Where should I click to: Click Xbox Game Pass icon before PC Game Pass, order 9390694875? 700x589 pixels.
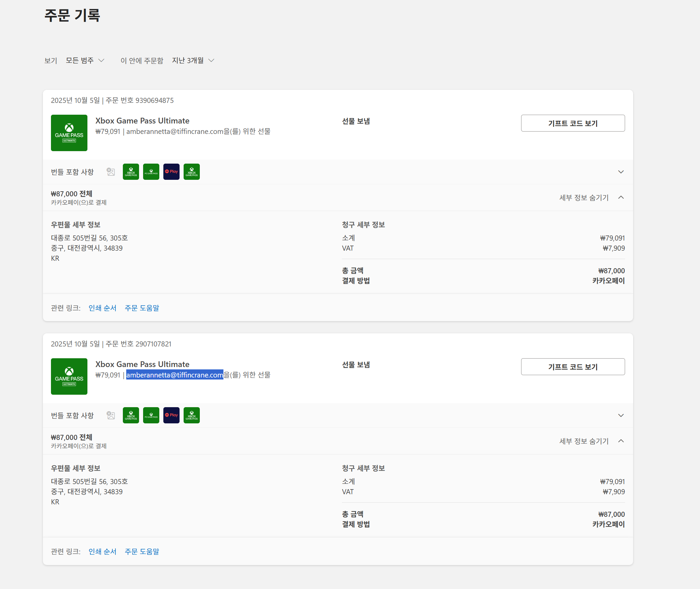click(131, 172)
